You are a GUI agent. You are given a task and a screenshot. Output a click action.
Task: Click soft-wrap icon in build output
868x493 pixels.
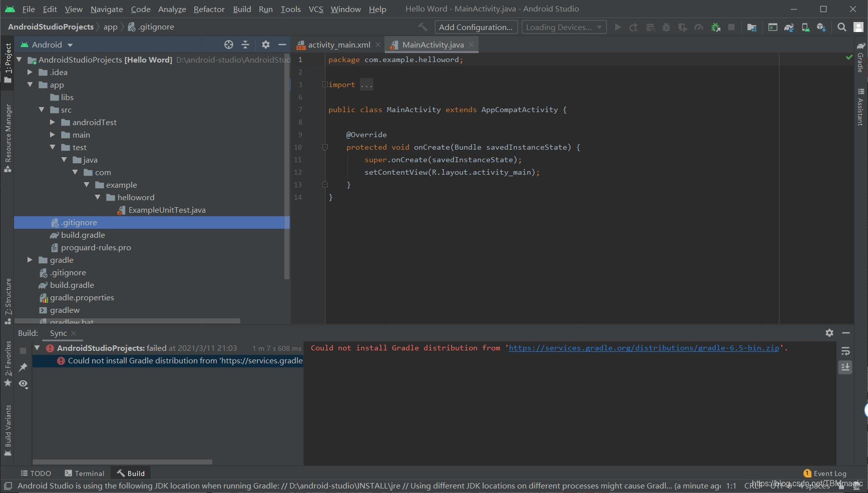pyautogui.click(x=845, y=351)
